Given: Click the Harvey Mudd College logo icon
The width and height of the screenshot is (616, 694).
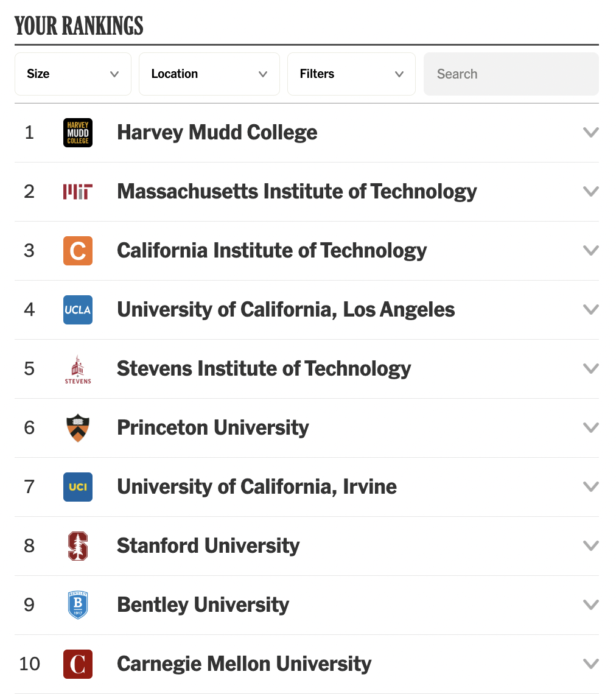Looking at the screenshot, I should tap(78, 133).
